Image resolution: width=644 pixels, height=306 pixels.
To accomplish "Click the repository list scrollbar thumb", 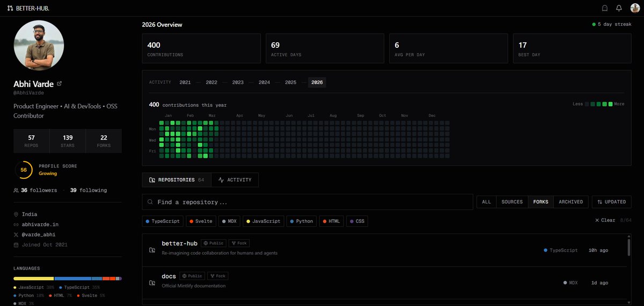I will click(628, 247).
